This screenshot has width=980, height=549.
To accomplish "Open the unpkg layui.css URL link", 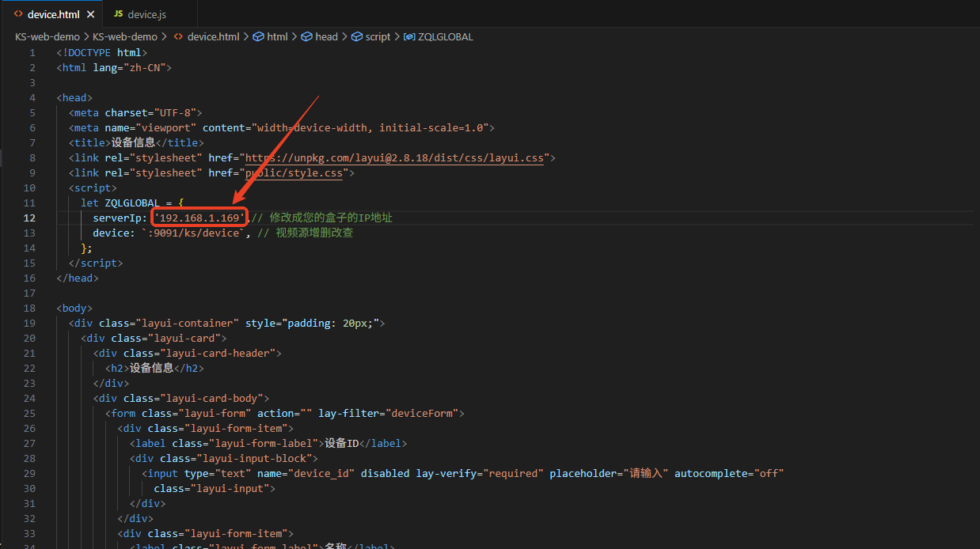I will click(x=394, y=158).
